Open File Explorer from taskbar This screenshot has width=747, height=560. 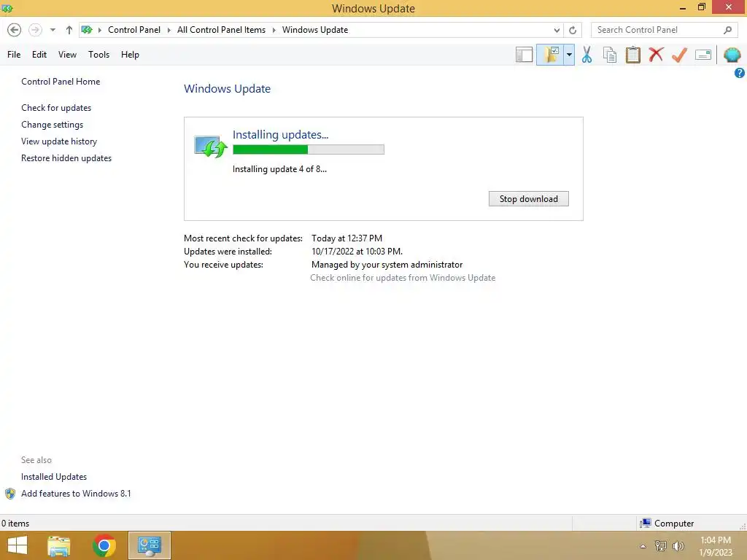coord(58,545)
